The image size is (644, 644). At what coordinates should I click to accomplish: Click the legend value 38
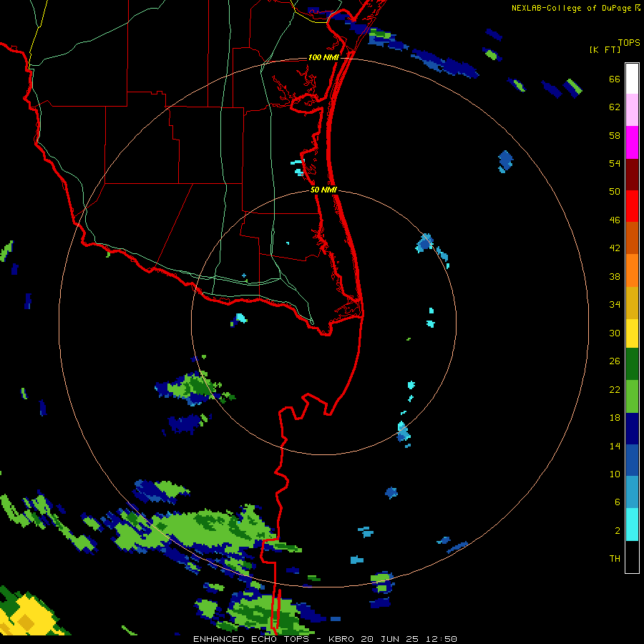(615, 276)
